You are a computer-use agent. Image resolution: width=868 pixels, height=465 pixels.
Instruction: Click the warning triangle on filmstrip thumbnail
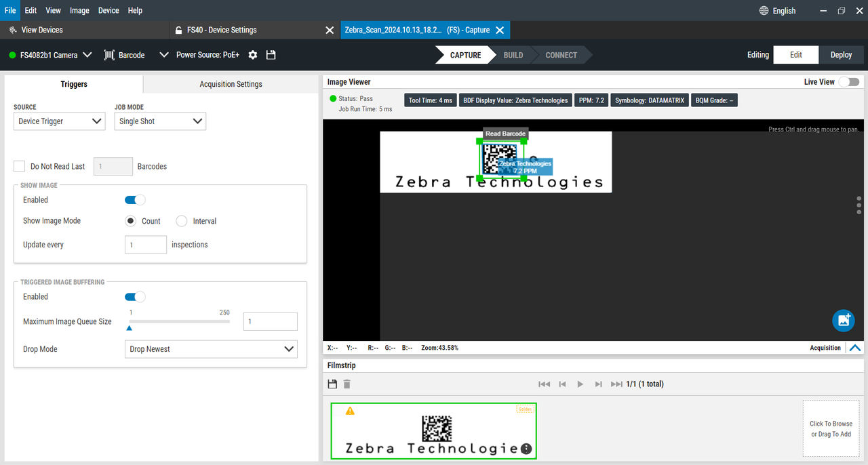(350, 411)
